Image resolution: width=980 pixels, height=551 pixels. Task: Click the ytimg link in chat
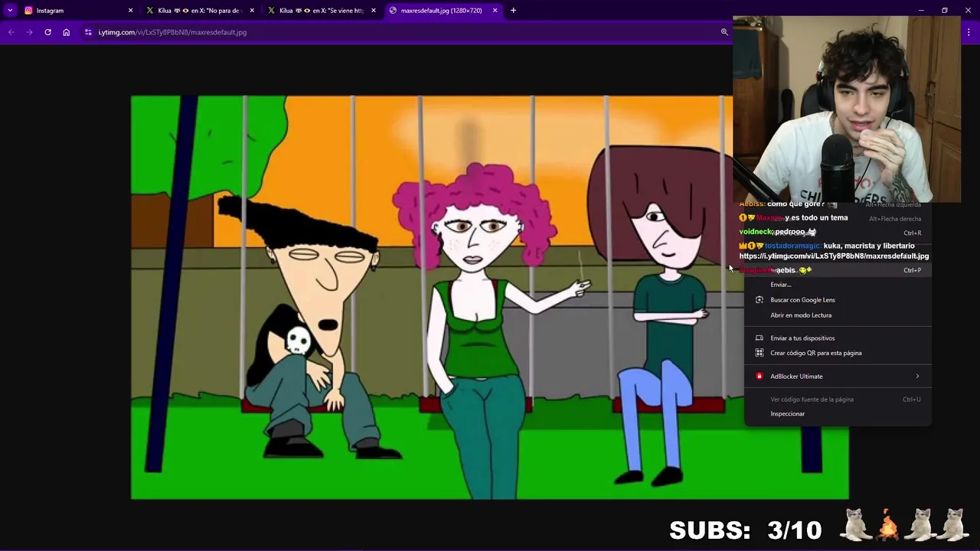(x=834, y=256)
